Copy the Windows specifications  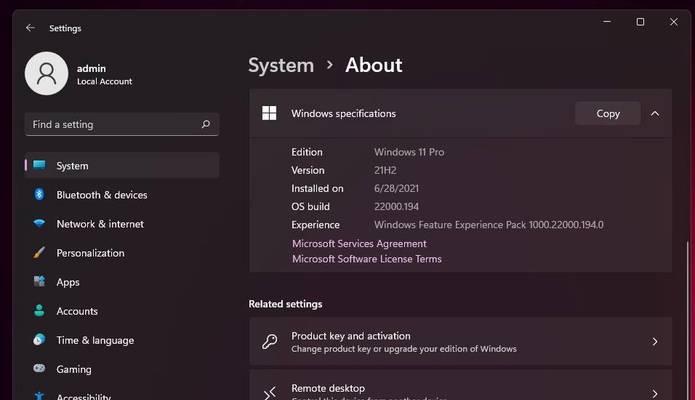pos(608,114)
